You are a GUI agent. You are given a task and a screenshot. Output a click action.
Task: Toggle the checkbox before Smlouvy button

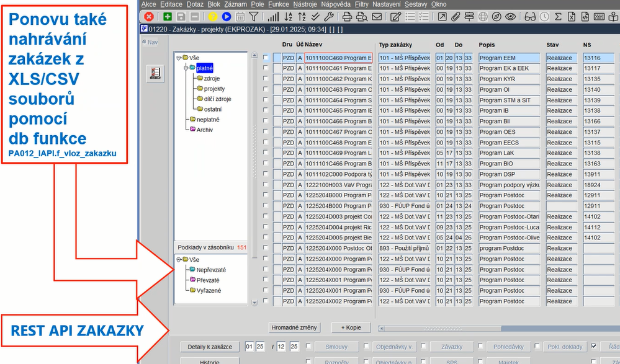(x=308, y=346)
